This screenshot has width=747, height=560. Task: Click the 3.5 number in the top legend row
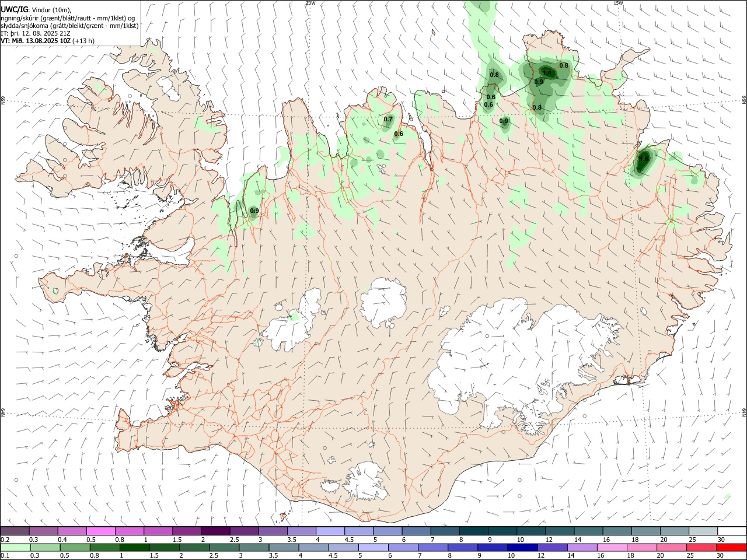(x=292, y=540)
